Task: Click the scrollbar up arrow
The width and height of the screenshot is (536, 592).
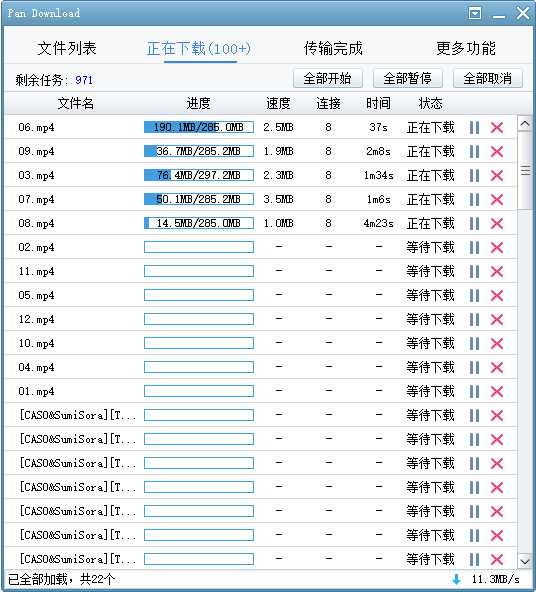Action: click(525, 124)
